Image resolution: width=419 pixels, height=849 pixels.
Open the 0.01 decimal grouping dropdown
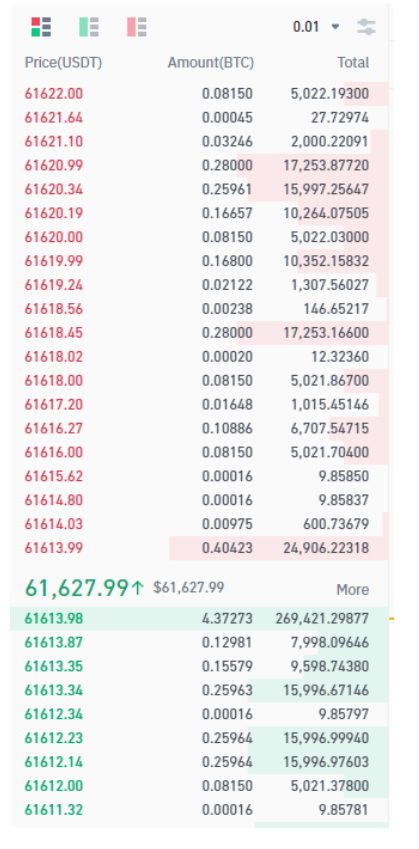click(x=316, y=27)
